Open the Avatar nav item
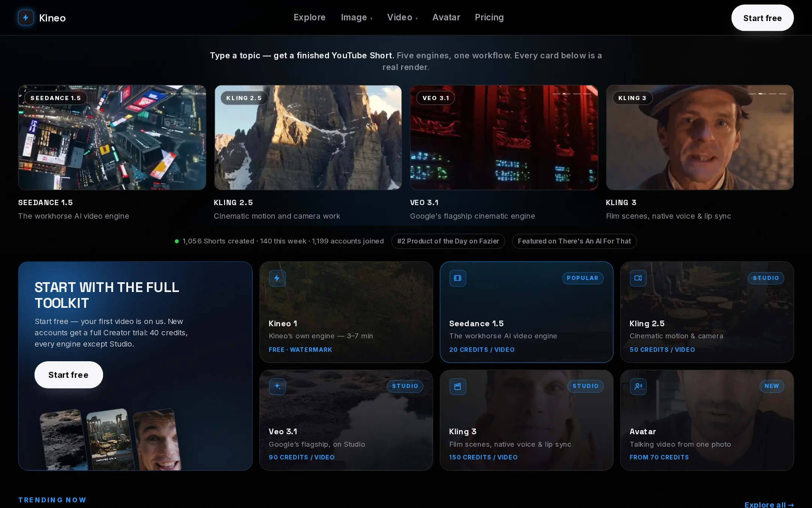Screen dimensions: 812x508 (446, 18)
